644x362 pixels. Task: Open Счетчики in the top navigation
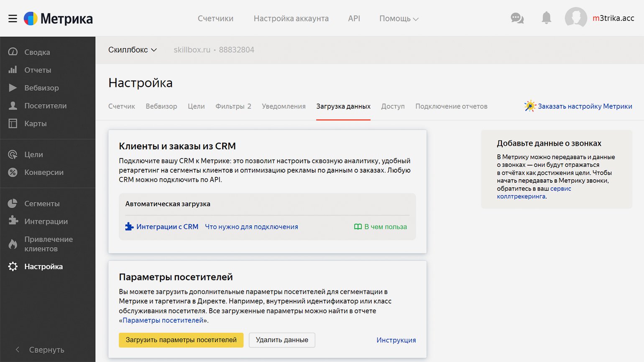point(215,19)
